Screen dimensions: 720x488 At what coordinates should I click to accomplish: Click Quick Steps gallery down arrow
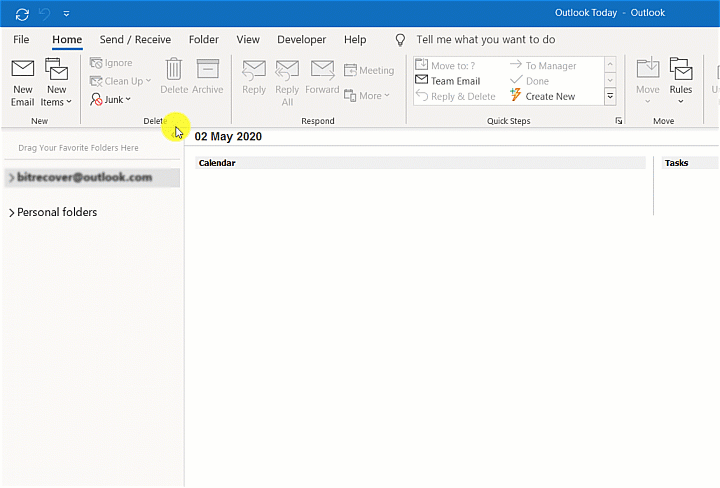(x=610, y=80)
